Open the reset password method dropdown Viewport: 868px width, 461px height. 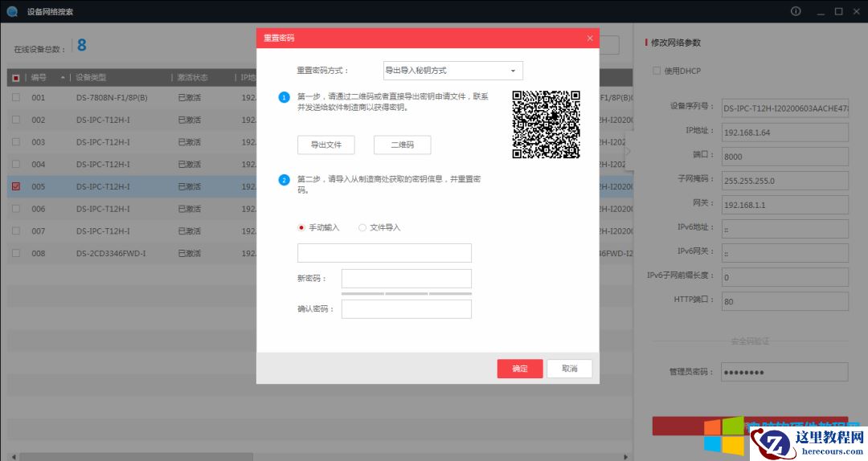point(452,71)
